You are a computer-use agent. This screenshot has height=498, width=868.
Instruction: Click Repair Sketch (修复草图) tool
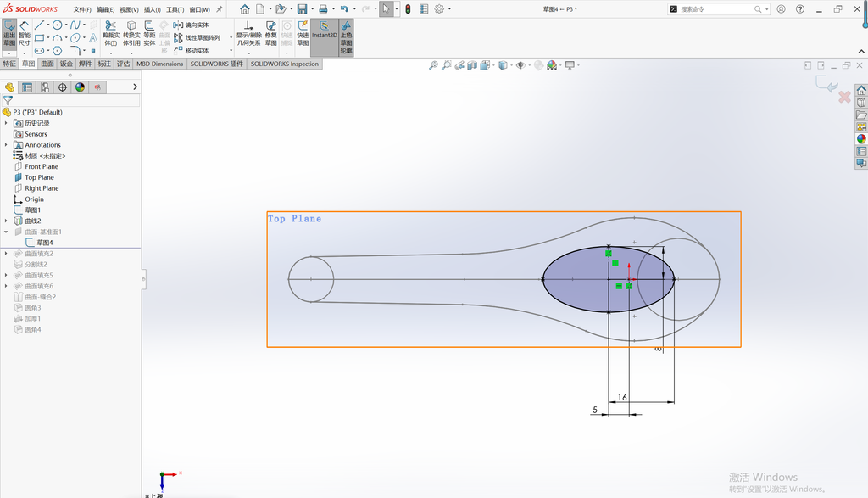tap(270, 34)
